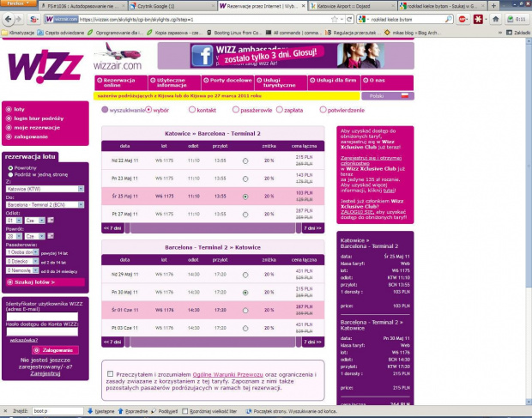Select the Nd 29 Maj return flight
This screenshot has height=418, width=532.
click(245, 276)
